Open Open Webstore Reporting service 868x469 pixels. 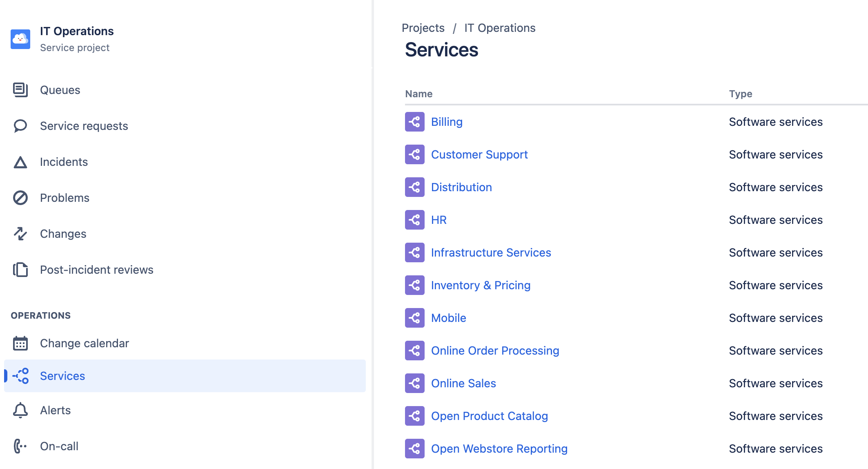point(499,449)
